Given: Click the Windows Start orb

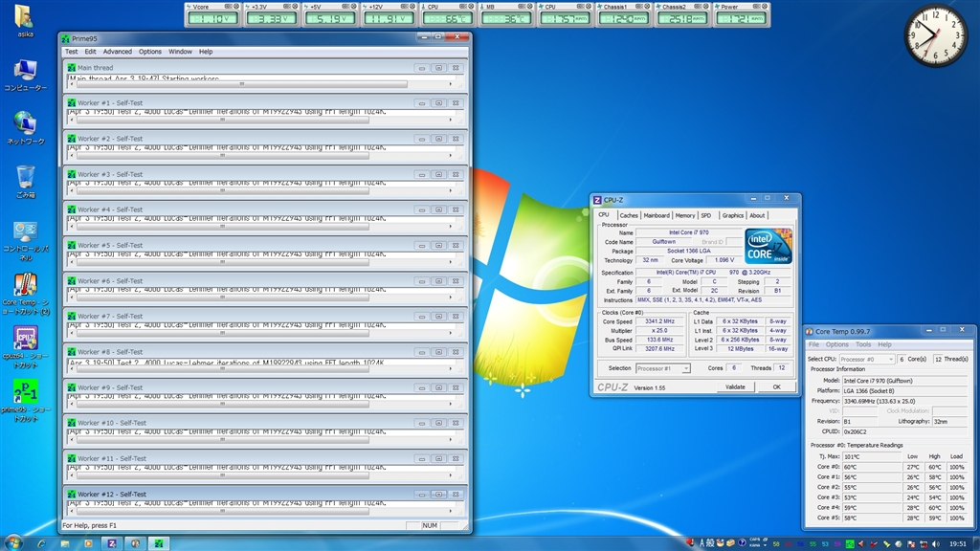Looking at the screenshot, I should (x=14, y=542).
